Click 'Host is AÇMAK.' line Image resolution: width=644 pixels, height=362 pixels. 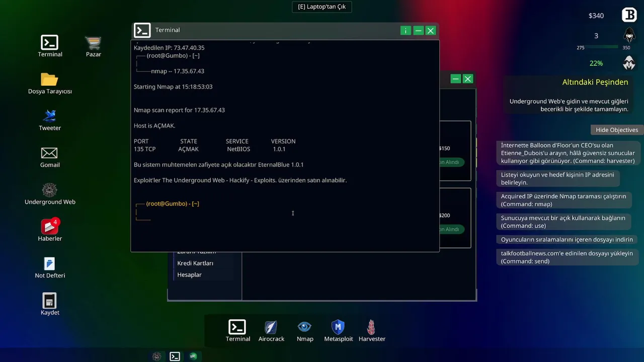[x=154, y=126]
